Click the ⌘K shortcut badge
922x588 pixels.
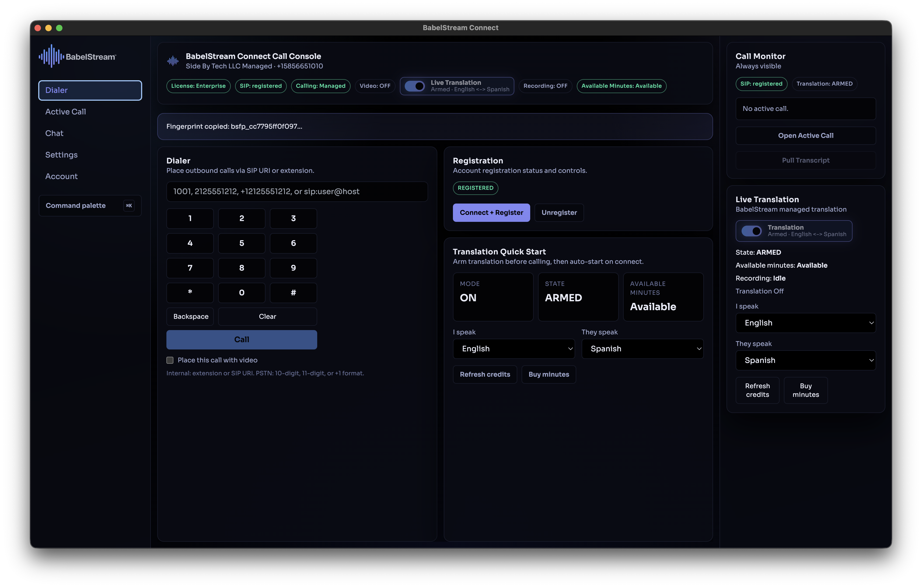coord(129,206)
